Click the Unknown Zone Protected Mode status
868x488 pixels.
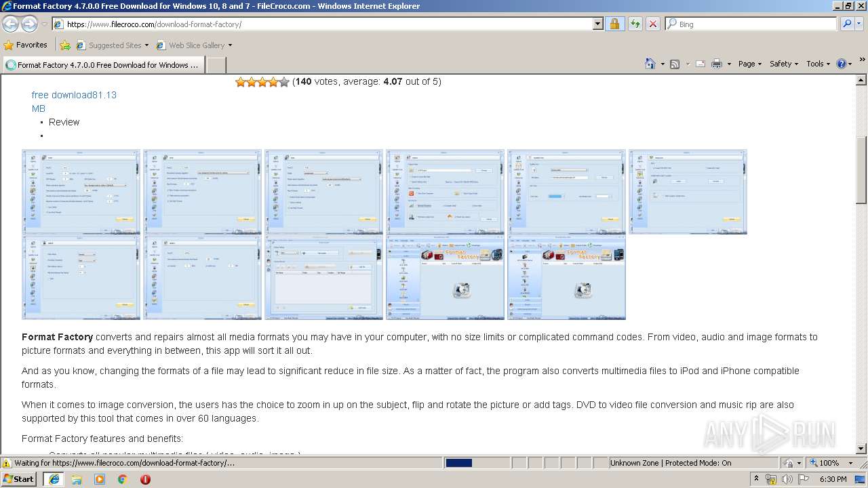coord(671,463)
